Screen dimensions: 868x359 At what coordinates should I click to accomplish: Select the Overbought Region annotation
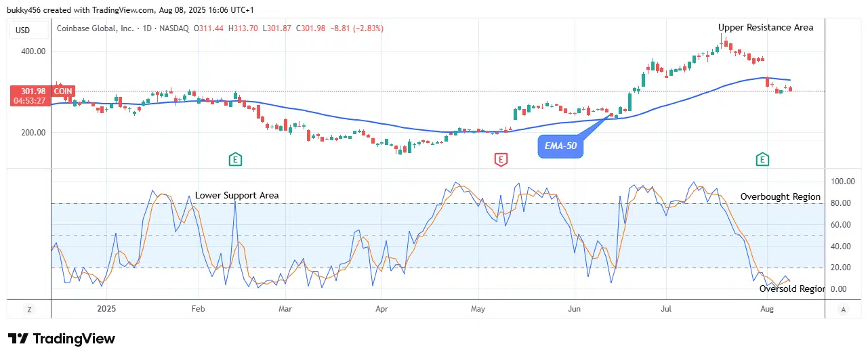pyautogui.click(x=780, y=196)
